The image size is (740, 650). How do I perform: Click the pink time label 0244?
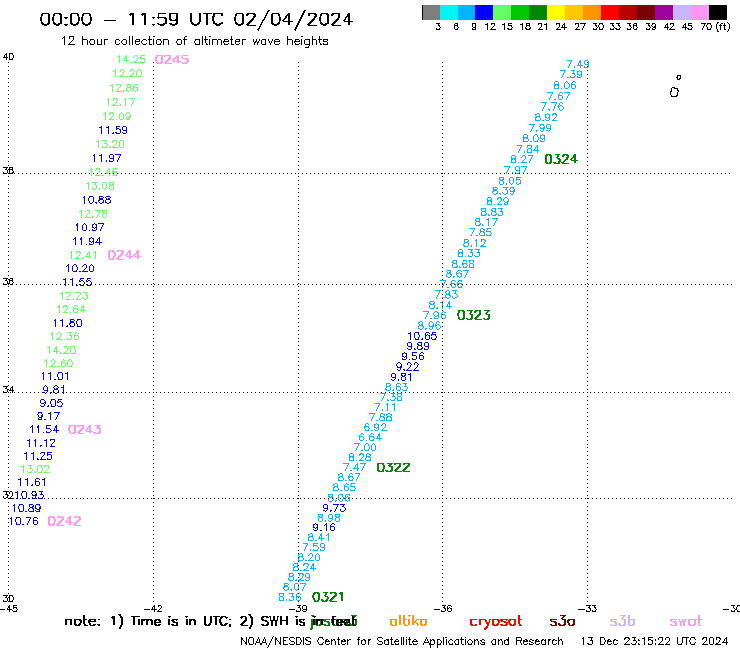click(124, 255)
